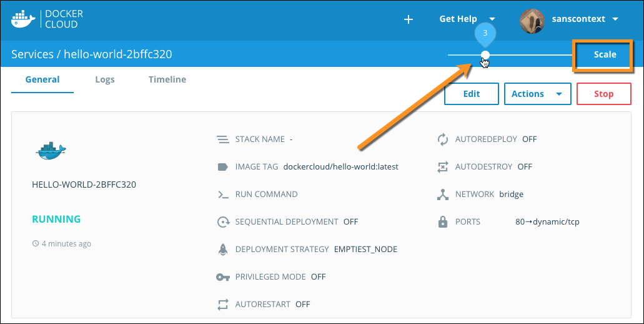Click the plus icon in header
Viewport: 644px width, 324px height.
point(409,19)
